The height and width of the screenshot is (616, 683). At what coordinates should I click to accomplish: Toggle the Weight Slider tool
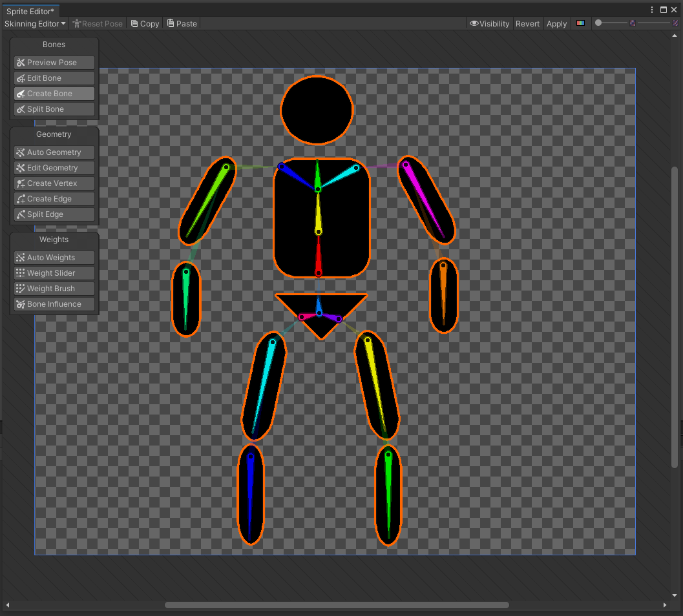[x=54, y=272]
